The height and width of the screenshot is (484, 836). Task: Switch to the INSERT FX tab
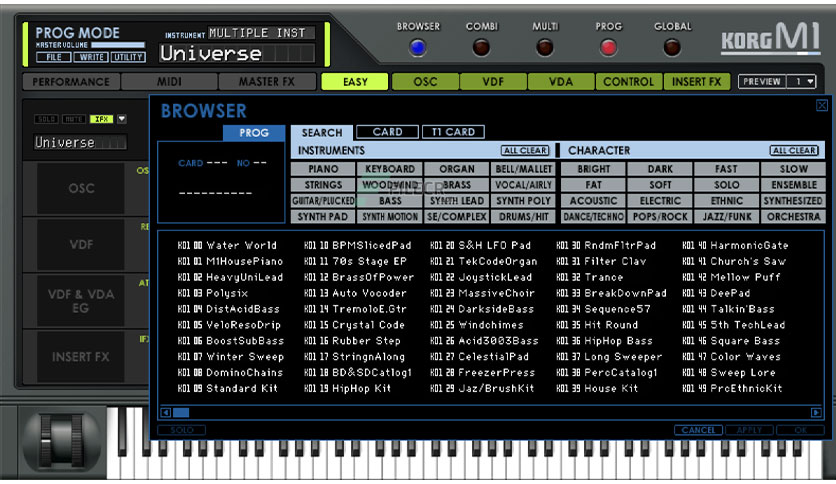tap(696, 82)
